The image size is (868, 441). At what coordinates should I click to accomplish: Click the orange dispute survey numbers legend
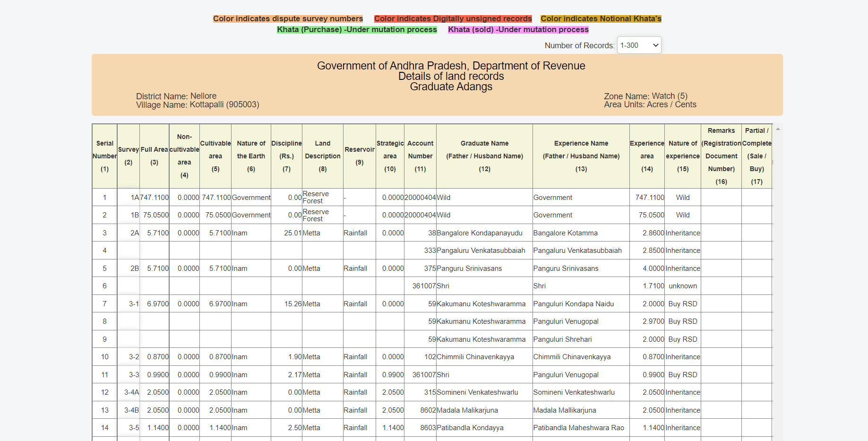point(288,18)
